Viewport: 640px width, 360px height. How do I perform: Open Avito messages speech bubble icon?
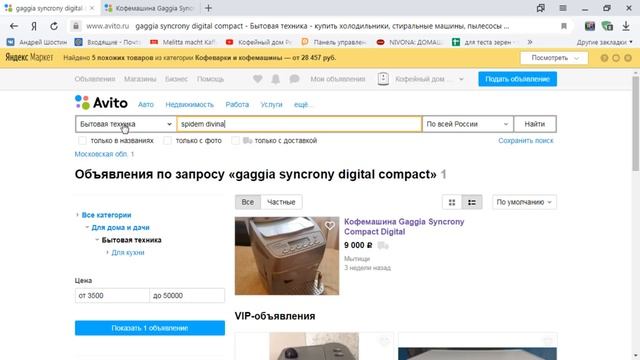click(294, 79)
